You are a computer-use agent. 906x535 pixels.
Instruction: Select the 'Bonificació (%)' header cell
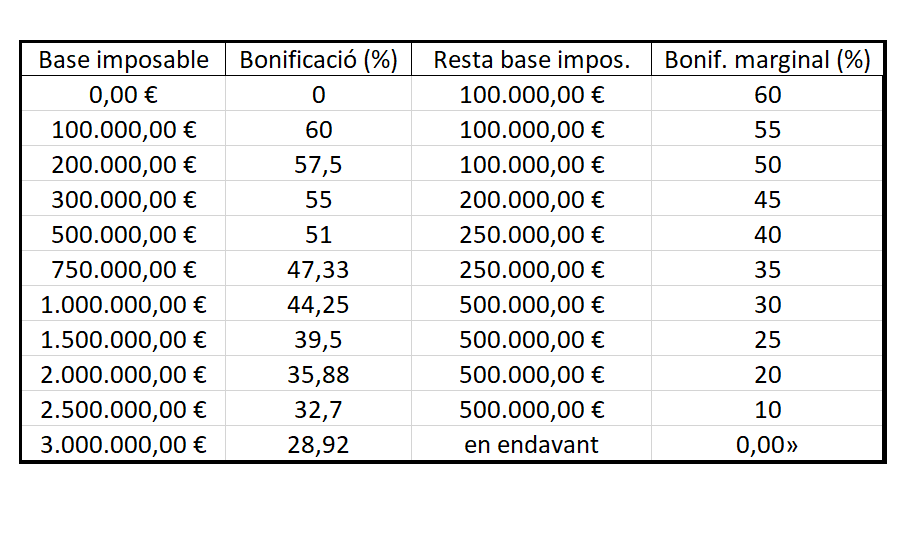(318, 60)
